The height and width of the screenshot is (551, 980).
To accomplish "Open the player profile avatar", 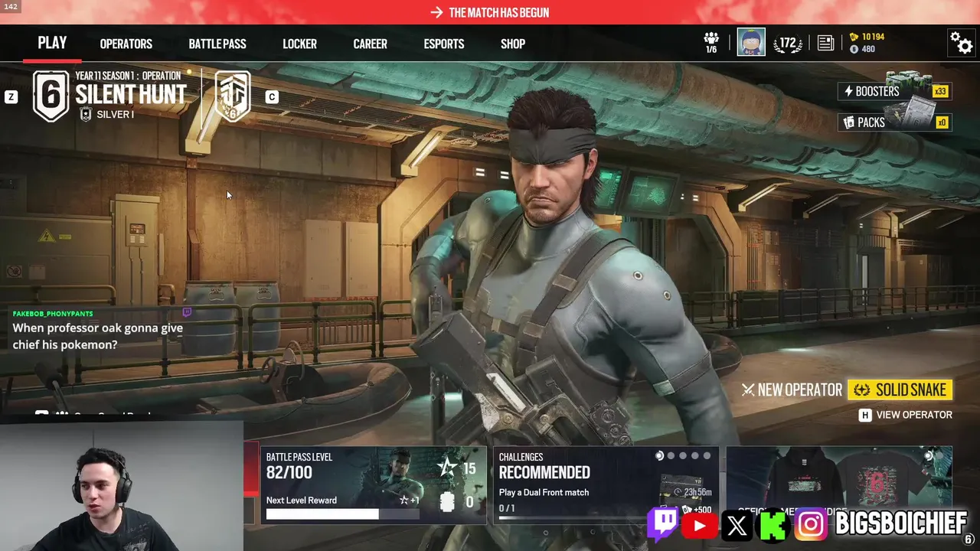I will 751,43.
